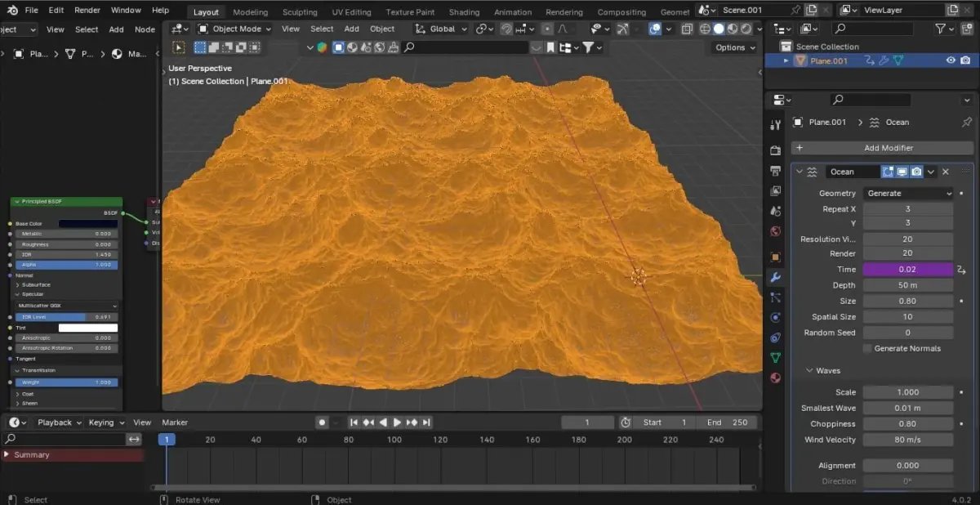Open the timeline Marker menu
The height and width of the screenshot is (505, 980).
(175, 422)
